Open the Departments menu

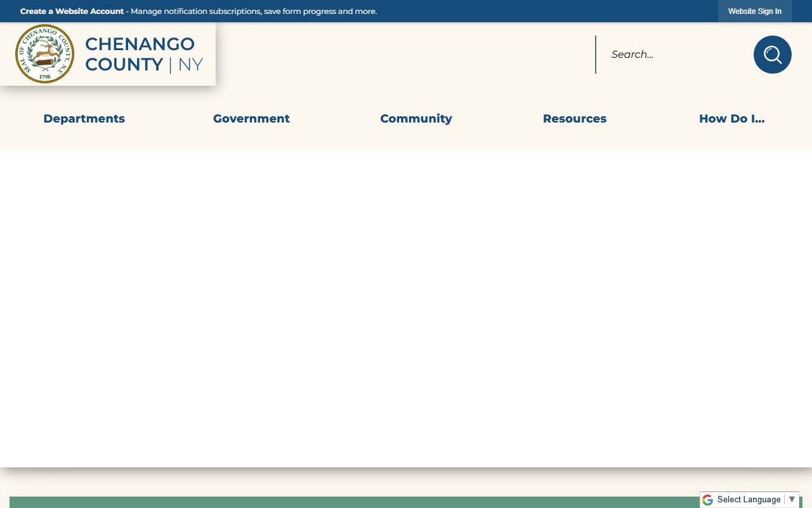(84, 119)
